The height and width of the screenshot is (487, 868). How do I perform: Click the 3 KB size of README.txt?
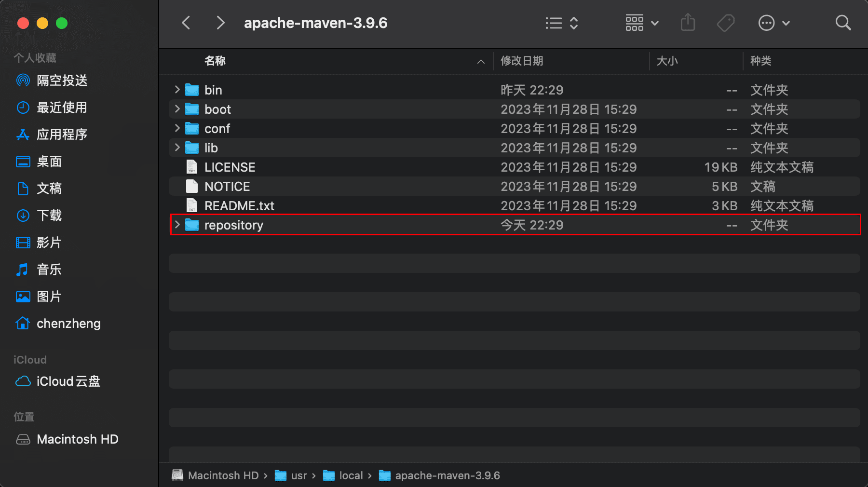[x=725, y=206]
